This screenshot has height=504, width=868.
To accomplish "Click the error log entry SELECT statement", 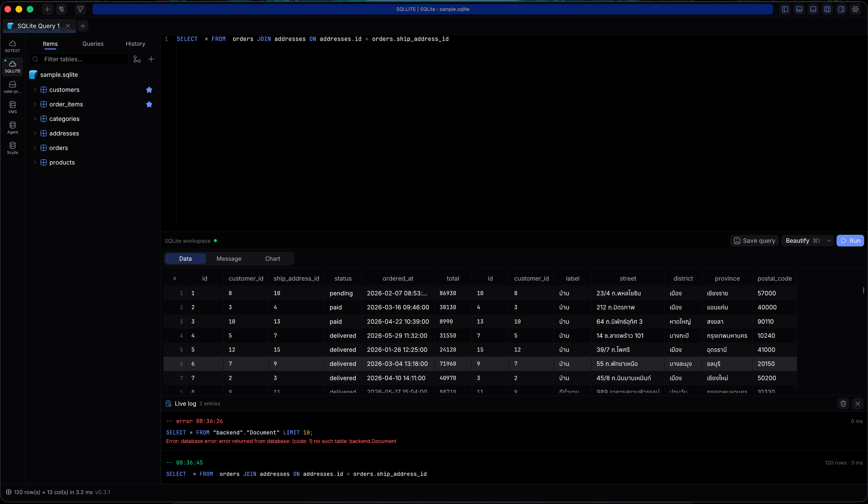I will [239, 433].
